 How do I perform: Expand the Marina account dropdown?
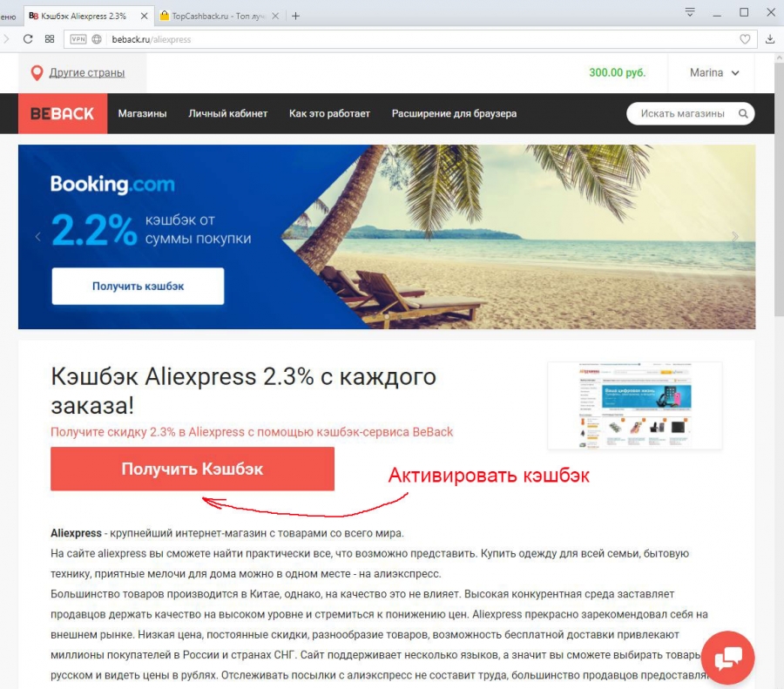(x=714, y=73)
